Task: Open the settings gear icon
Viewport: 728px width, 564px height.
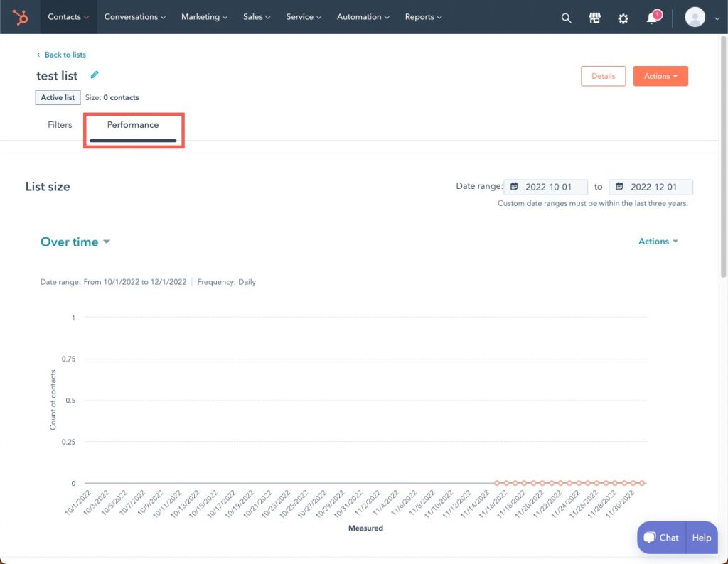Action: 623,18
